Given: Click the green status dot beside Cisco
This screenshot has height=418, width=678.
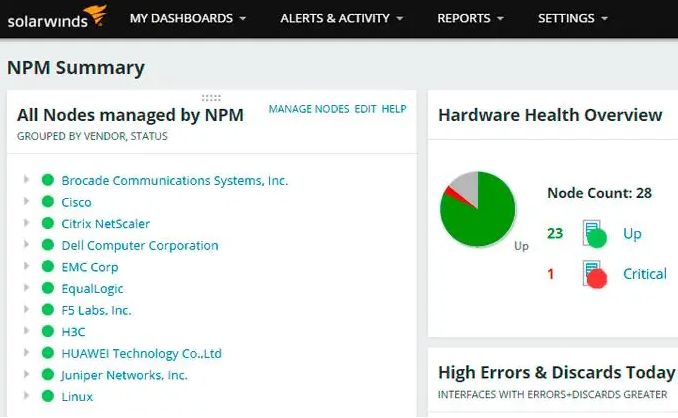Looking at the screenshot, I should tap(48, 201).
